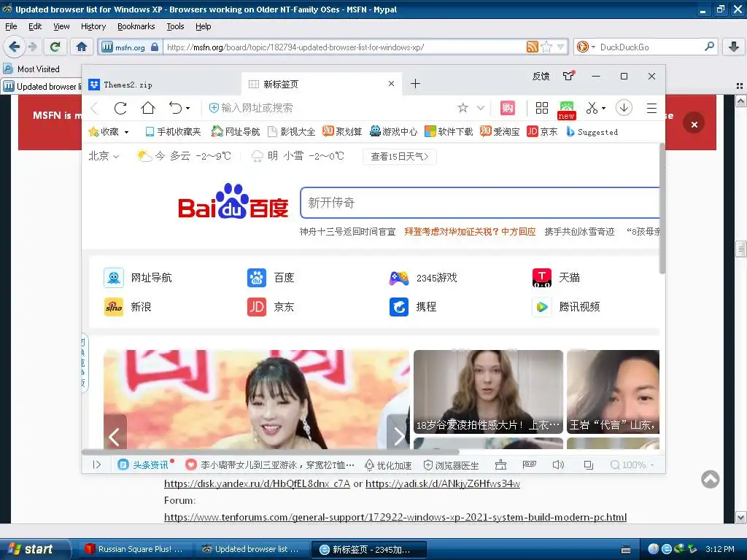Open the pink shopping 购 icon

pyautogui.click(x=508, y=108)
